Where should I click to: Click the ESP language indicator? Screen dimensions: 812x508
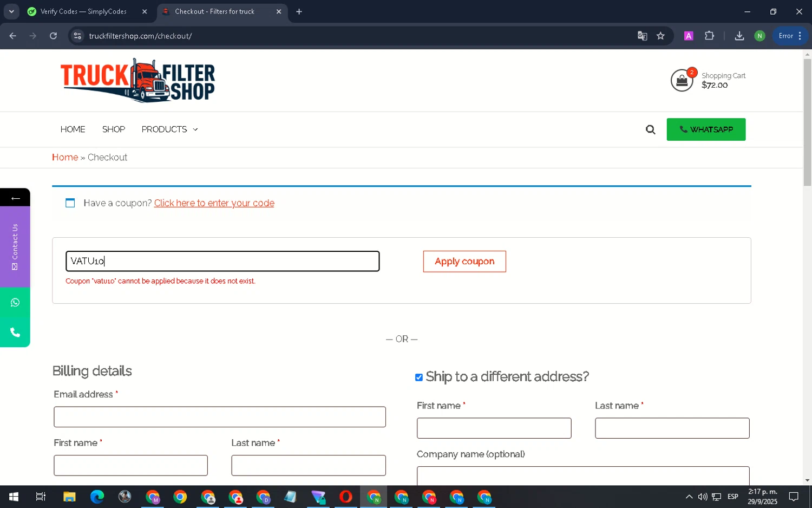point(732,497)
